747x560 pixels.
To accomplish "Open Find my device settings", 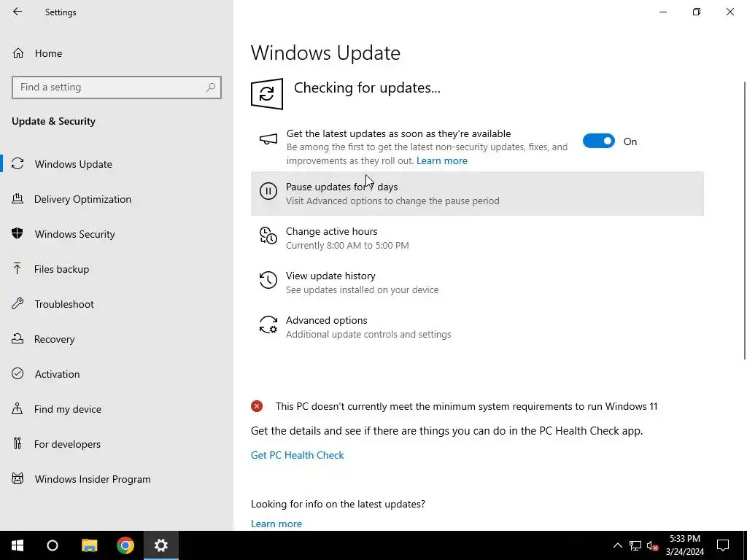I will 117,409.
